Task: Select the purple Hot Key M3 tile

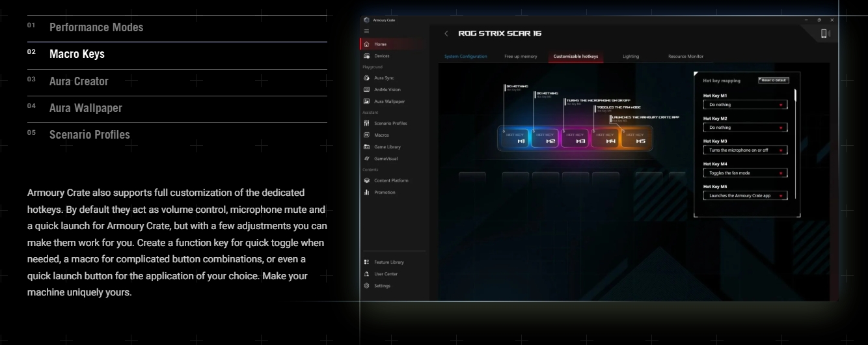Action: click(x=575, y=138)
